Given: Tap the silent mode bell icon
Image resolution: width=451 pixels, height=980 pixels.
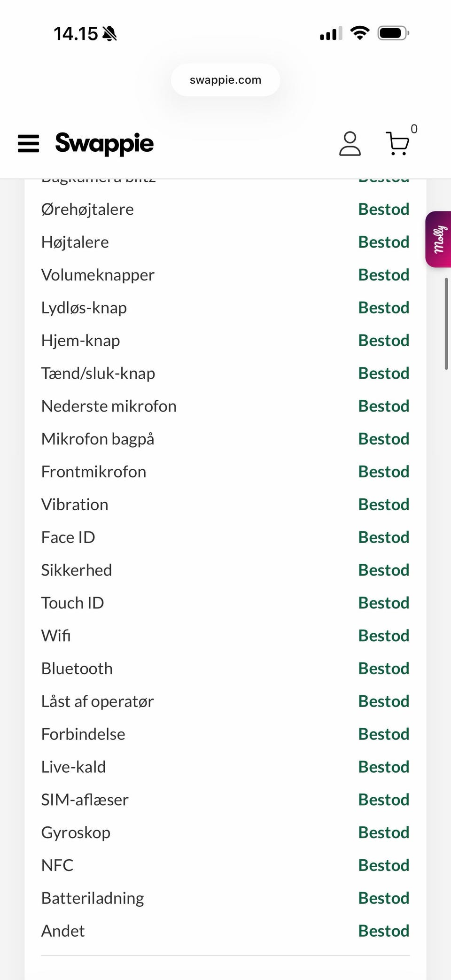Looking at the screenshot, I should click(109, 34).
